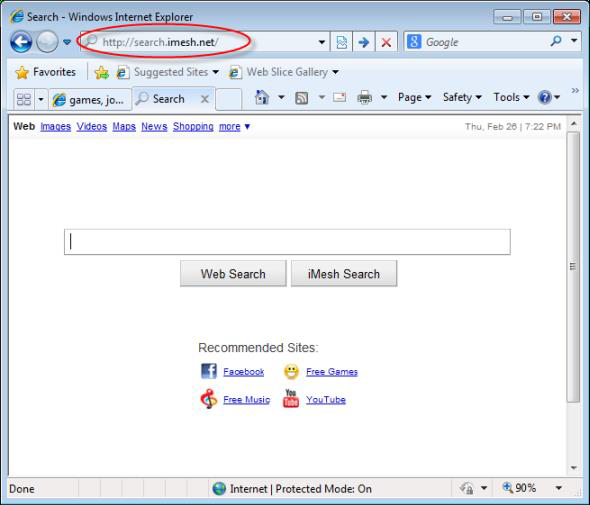Image resolution: width=590 pixels, height=505 pixels.
Task: Click the Suggested Sites IE icon
Action: 122,72
